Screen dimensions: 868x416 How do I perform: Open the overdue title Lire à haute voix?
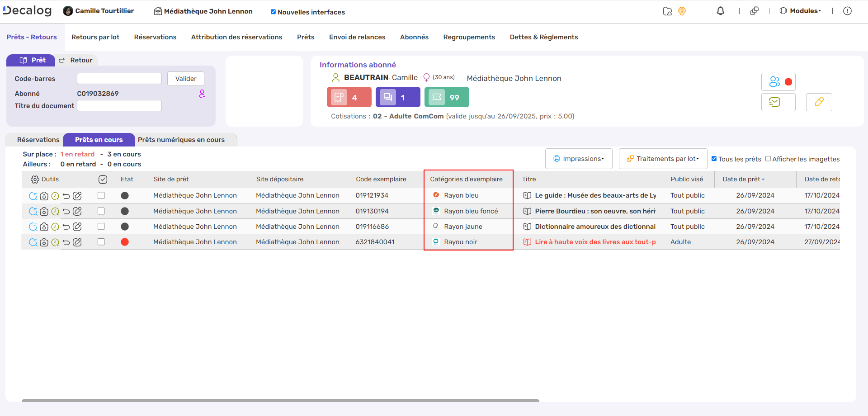pyautogui.click(x=595, y=242)
